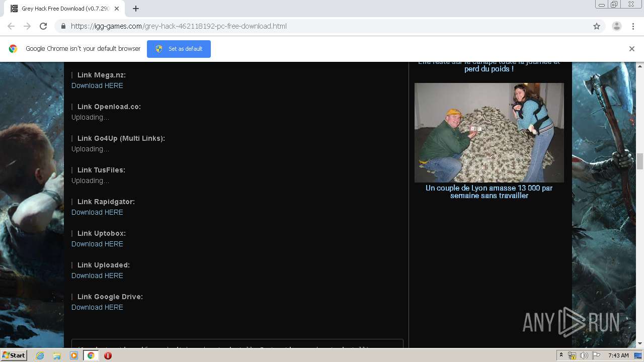Go forward to the next page
This screenshot has width=644, height=362.
coord(27,26)
